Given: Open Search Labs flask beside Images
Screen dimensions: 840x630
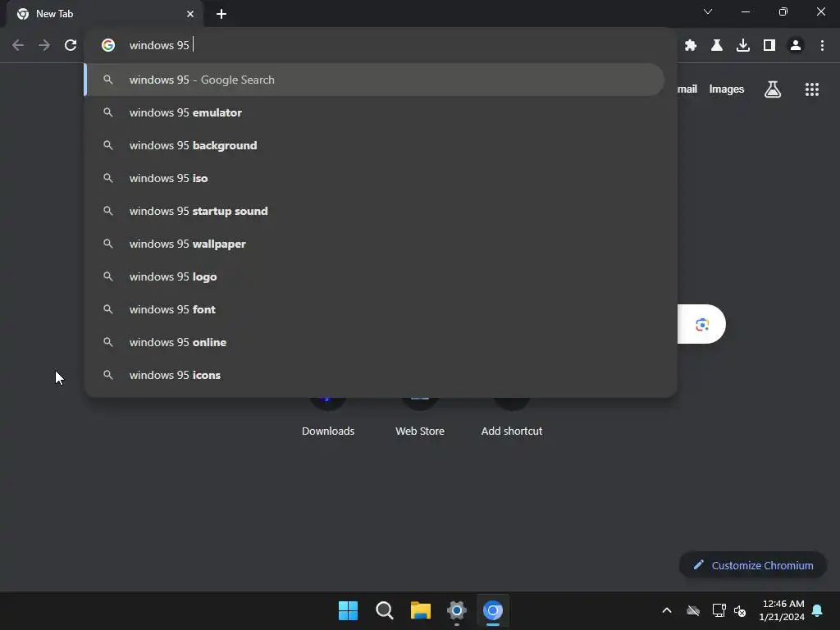Looking at the screenshot, I should pyautogui.click(x=773, y=89).
